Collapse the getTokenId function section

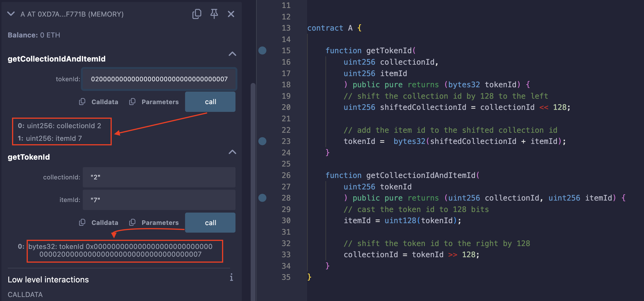tap(233, 152)
